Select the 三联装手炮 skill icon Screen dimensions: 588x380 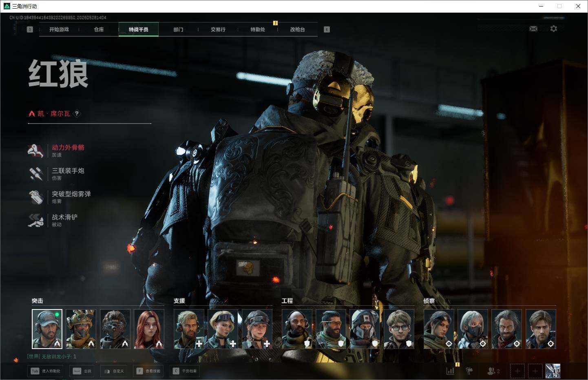point(36,174)
